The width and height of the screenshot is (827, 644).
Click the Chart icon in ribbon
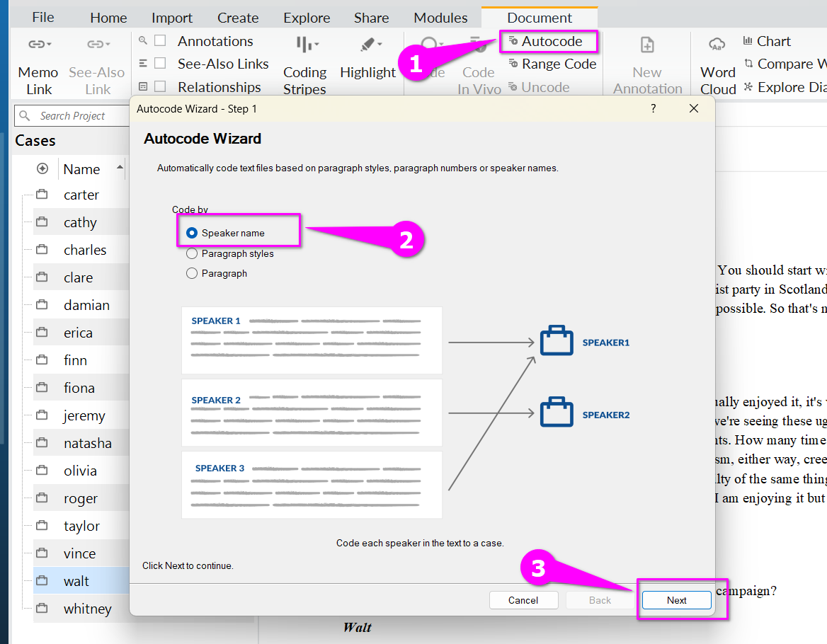[748, 42]
